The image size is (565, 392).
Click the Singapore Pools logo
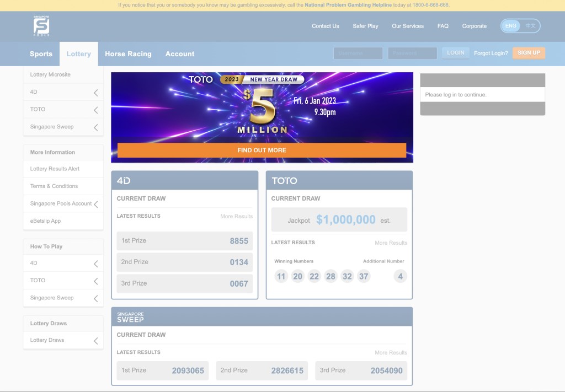[x=41, y=26]
